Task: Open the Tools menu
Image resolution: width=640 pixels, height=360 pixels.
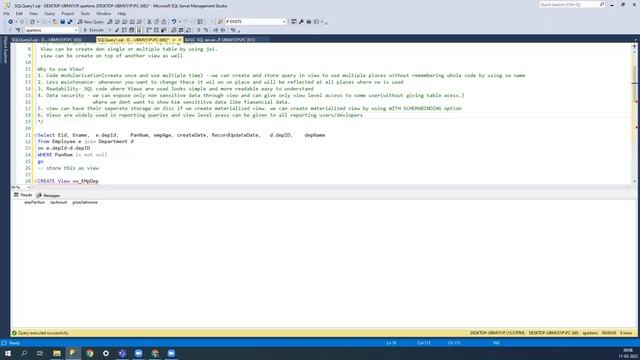Action: tap(85, 13)
